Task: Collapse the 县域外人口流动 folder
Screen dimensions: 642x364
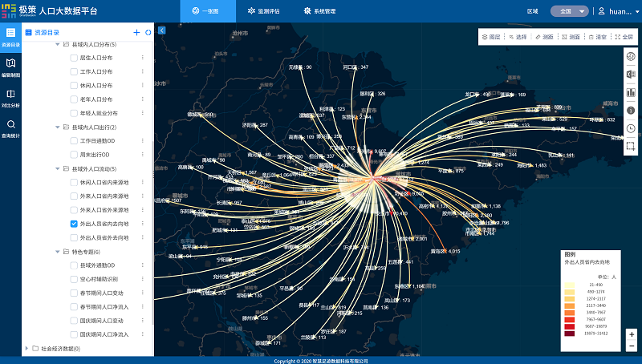Action: (57, 169)
